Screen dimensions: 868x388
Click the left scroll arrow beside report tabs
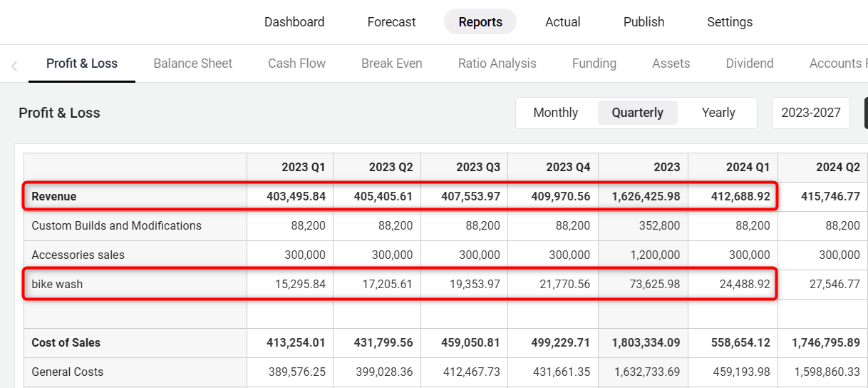(14, 66)
